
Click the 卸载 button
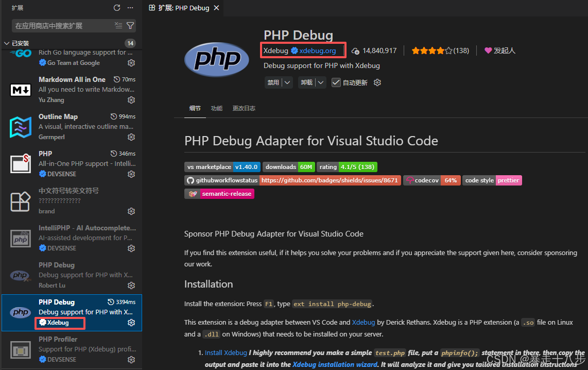click(307, 82)
